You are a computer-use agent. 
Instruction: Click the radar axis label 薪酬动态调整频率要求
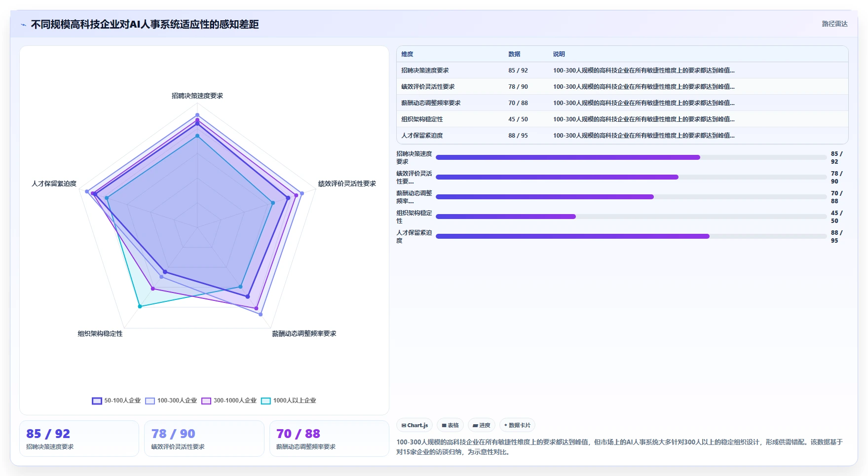pos(304,333)
